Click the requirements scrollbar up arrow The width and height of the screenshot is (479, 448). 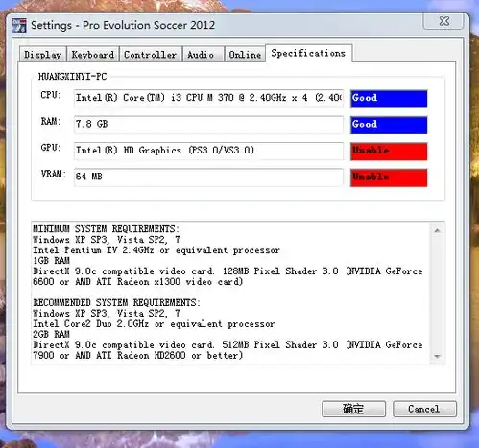437,230
